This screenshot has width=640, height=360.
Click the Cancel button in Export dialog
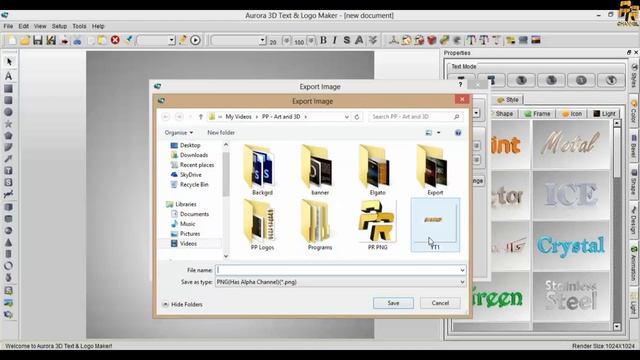(440, 303)
